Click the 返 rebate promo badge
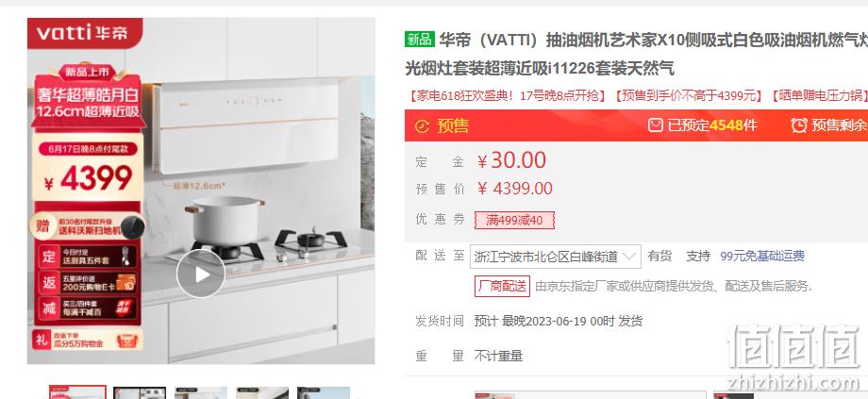Viewport: 868px width, 399px height. click(x=49, y=282)
